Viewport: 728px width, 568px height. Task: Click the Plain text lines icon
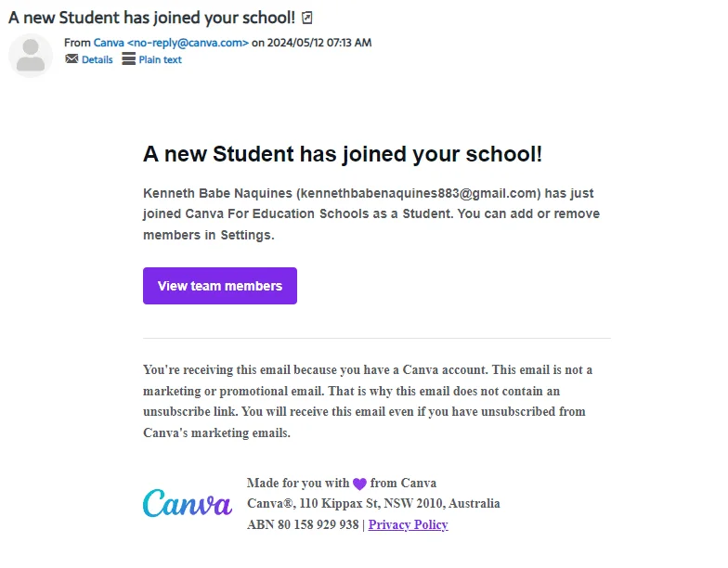pyautogui.click(x=128, y=59)
